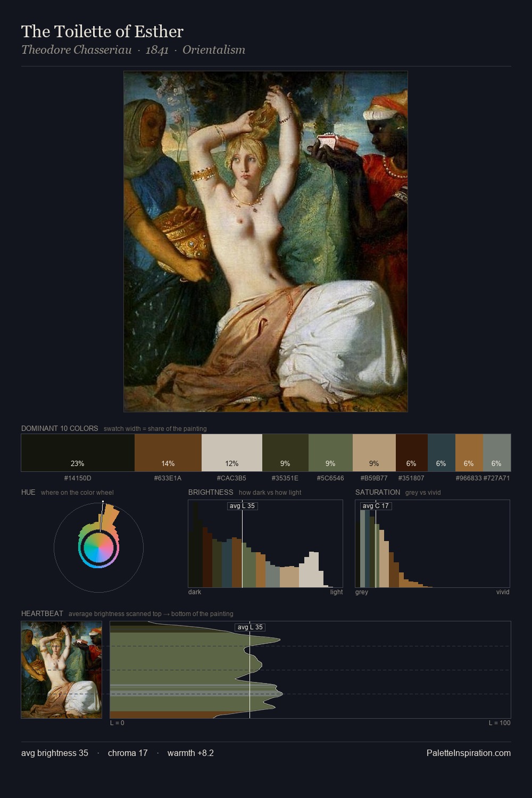
Task: Click the 14% share label
Action: (168, 463)
